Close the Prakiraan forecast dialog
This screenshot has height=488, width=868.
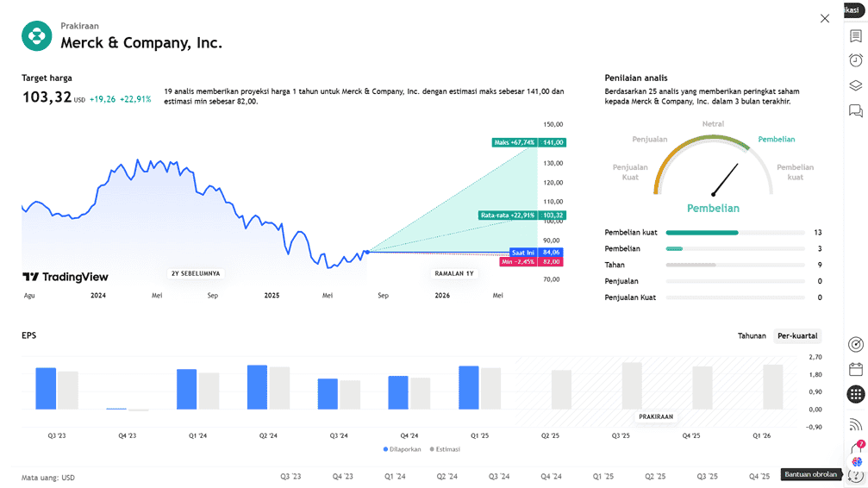coord(825,18)
